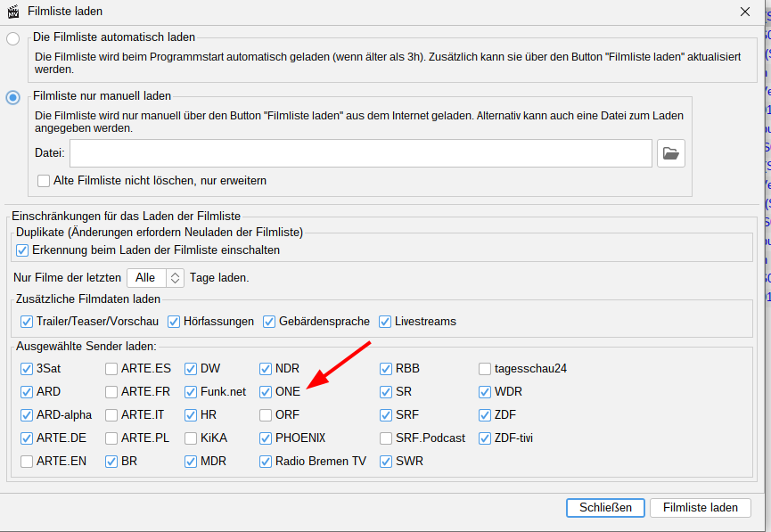Toggle Gebärdensprache checkbox
Image resolution: width=771 pixels, height=532 pixels.
(269, 322)
